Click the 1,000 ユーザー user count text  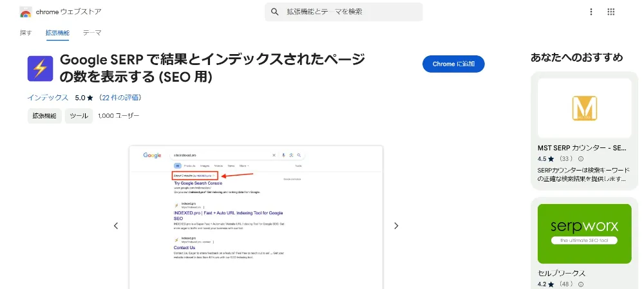(x=118, y=116)
